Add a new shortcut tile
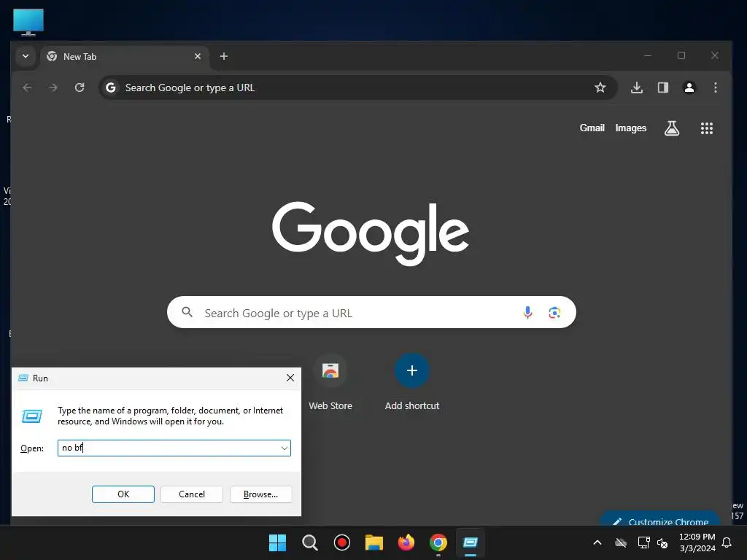Image resolution: width=747 pixels, height=560 pixels. pyautogui.click(x=412, y=382)
